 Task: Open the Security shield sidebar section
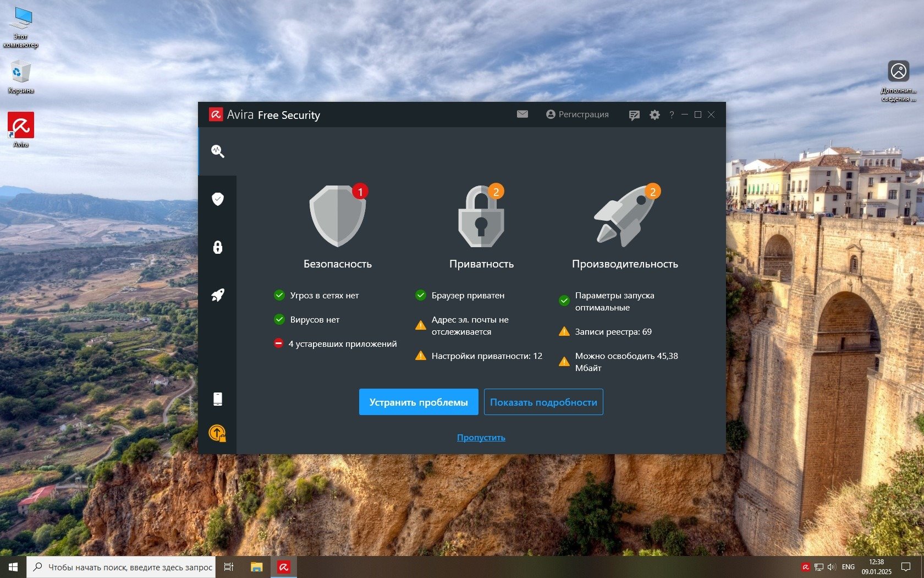tap(218, 199)
